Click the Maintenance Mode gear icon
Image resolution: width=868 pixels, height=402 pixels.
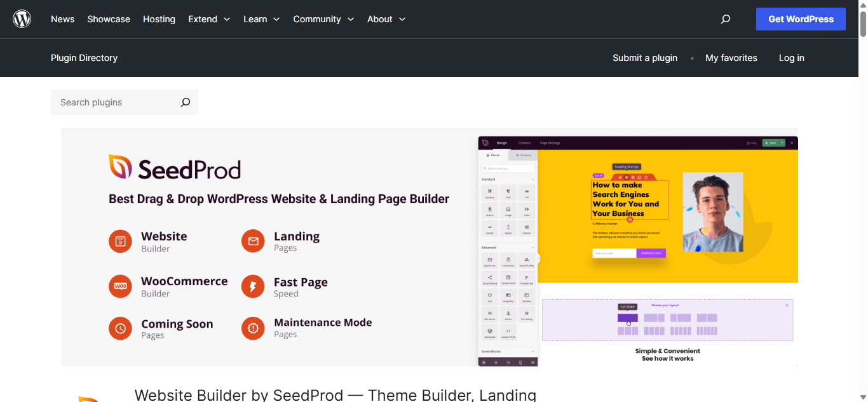tap(253, 328)
